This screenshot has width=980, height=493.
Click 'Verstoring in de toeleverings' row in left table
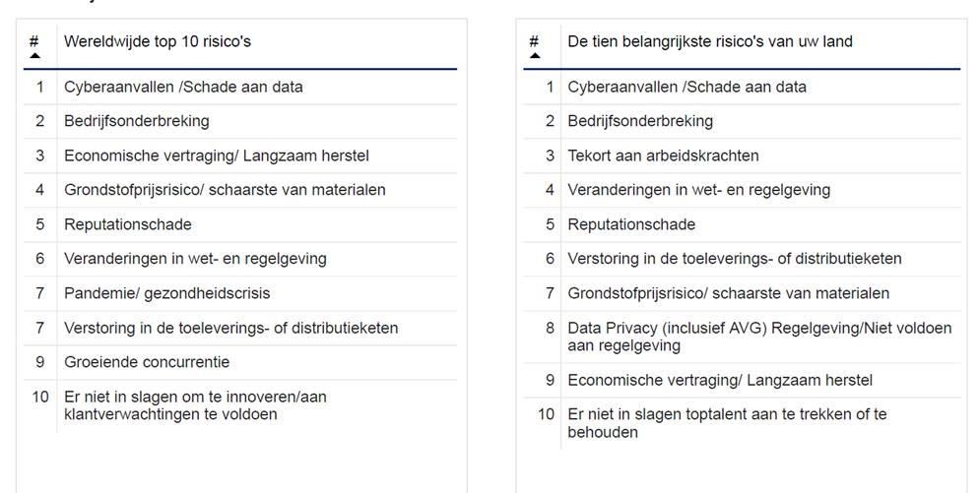click(x=230, y=328)
